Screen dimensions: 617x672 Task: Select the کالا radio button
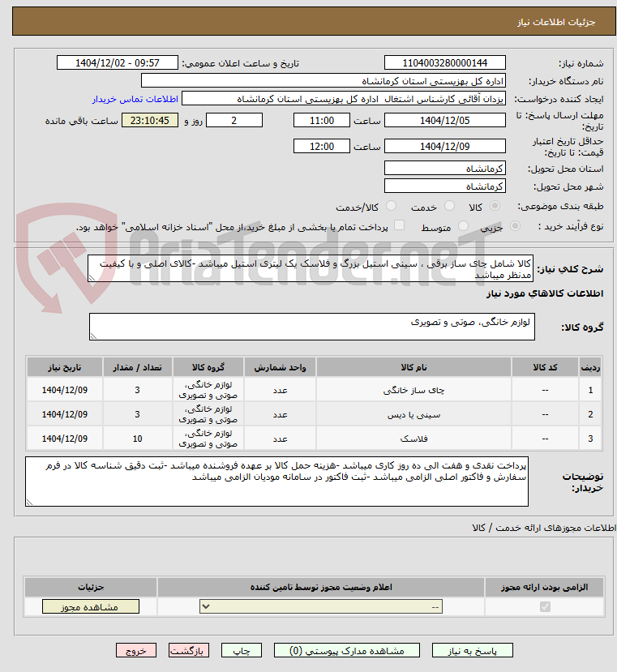tap(495, 206)
